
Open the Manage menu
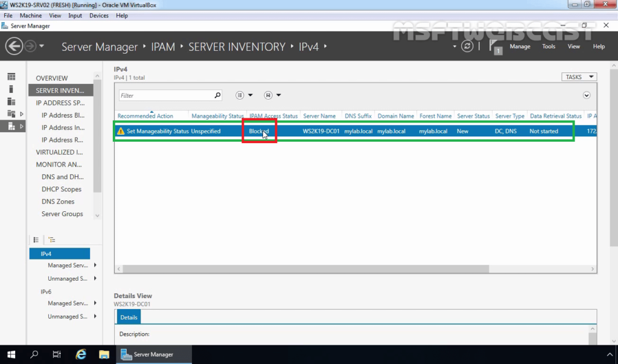pos(520,46)
